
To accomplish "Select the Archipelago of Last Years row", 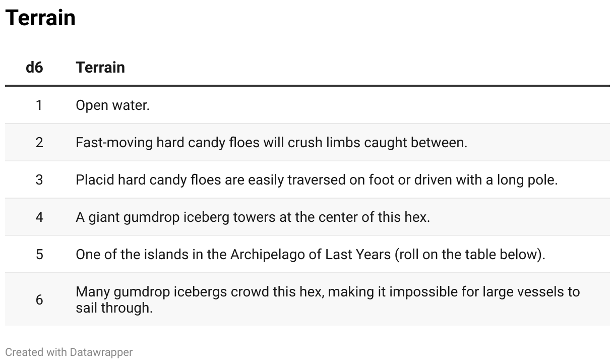I will click(x=307, y=255).
